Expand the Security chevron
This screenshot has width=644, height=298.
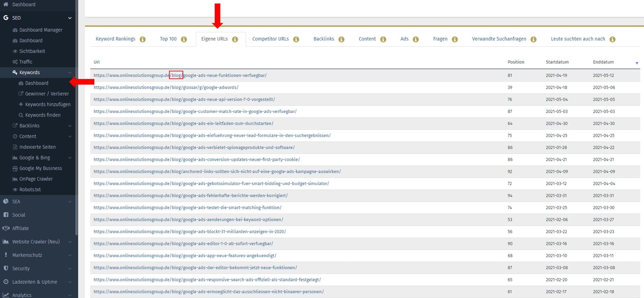(70, 268)
